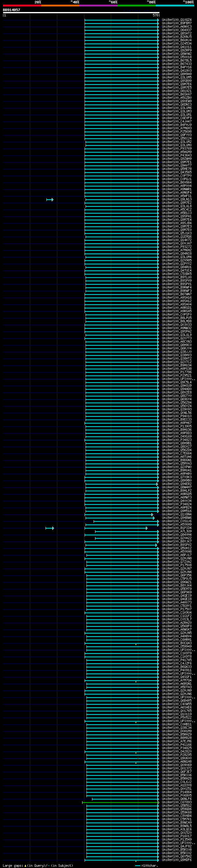
Task: Select UniRef100_A5YKH9 label
Action: point(177,525)
